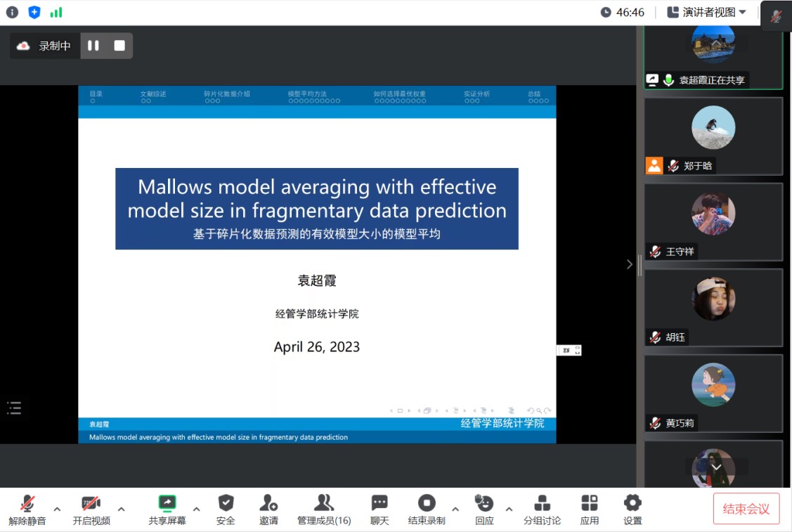
Task: Select 王守祥 participant video tile
Action: pyautogui.click(x=713, y=222)
